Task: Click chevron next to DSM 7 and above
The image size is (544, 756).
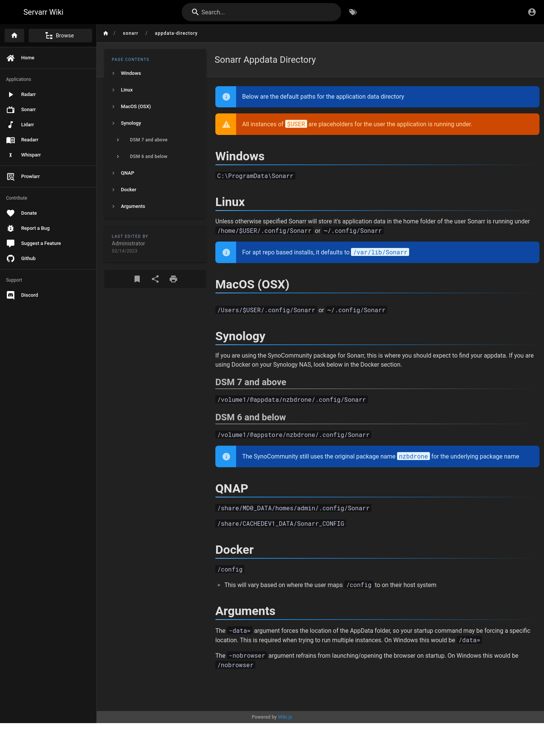Action: point(118,140)
